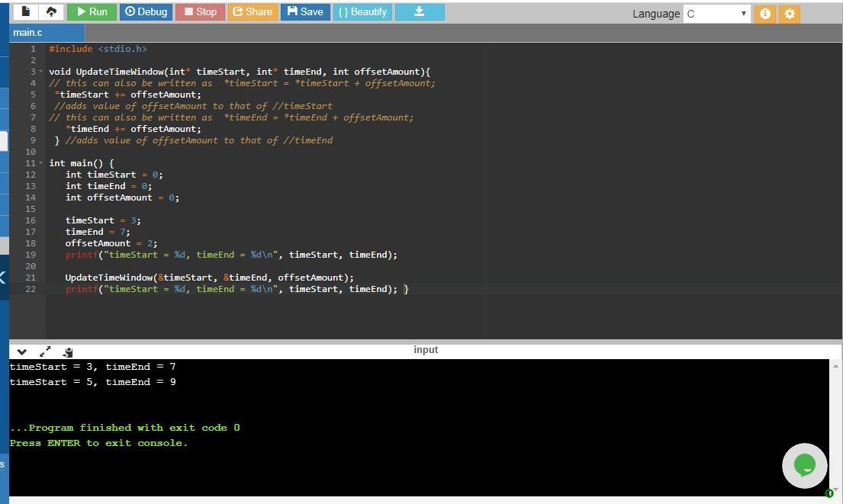This screenshot has height=504, width=843.
Task: Open the info icon
Action: 764,13
